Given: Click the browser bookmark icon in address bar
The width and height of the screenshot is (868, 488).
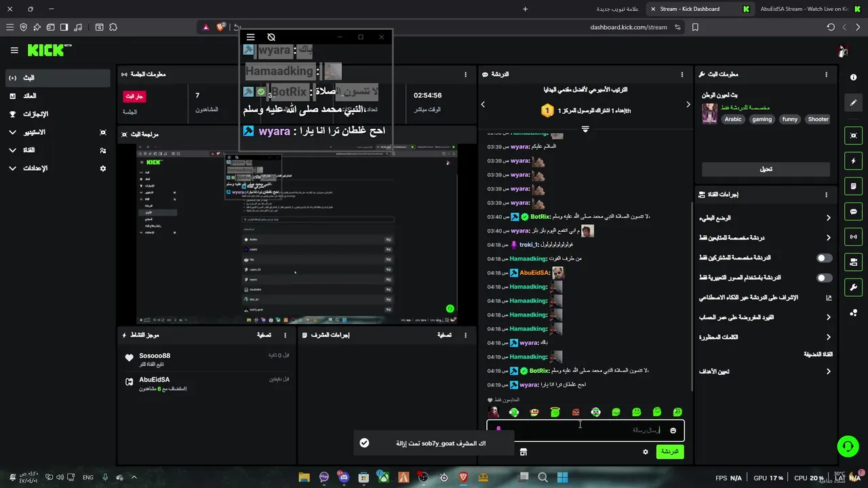Looking at the screenshot, I should click(695, 27).
